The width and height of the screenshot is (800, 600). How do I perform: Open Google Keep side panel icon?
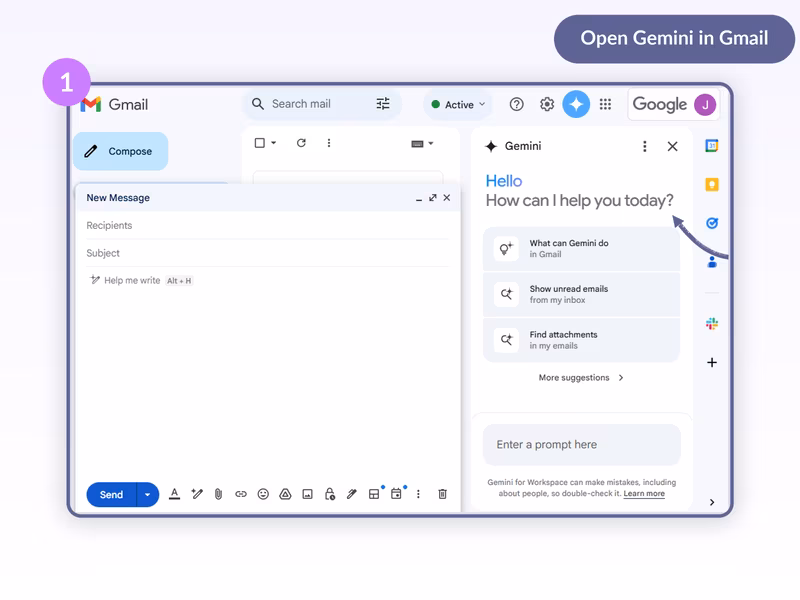pos(712,184)
